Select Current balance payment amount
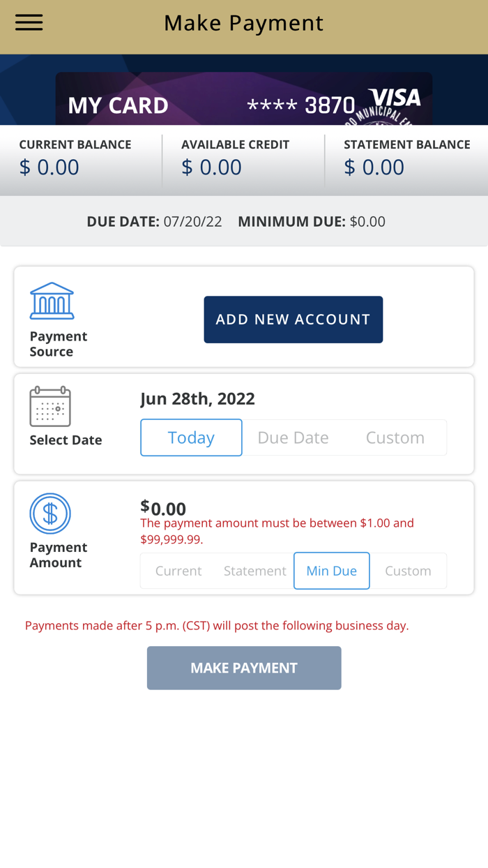 178,571
